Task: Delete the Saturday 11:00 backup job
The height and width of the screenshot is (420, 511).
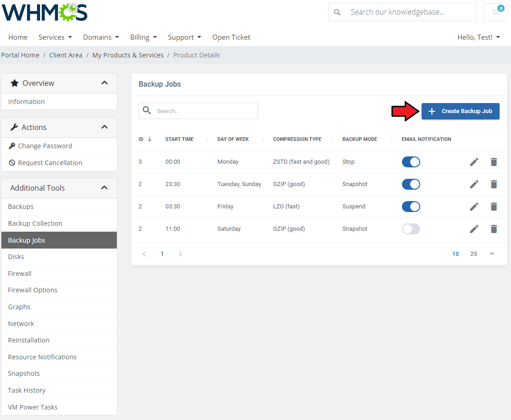Action: tap(494, 229)
